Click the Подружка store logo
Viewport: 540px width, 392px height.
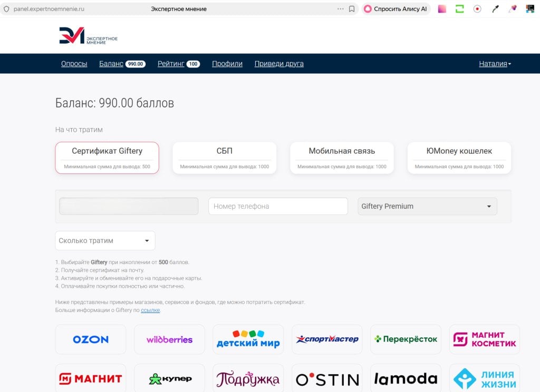point(248,378)
